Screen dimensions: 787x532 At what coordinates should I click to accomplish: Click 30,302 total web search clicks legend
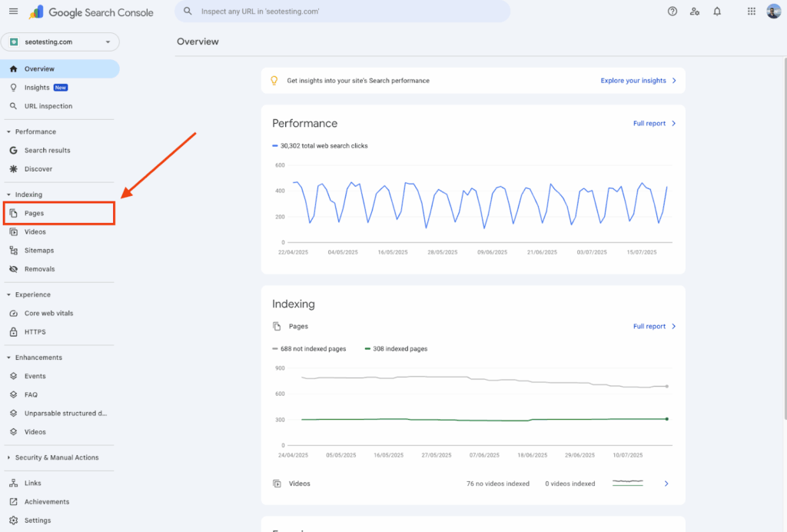click(320, 145)
